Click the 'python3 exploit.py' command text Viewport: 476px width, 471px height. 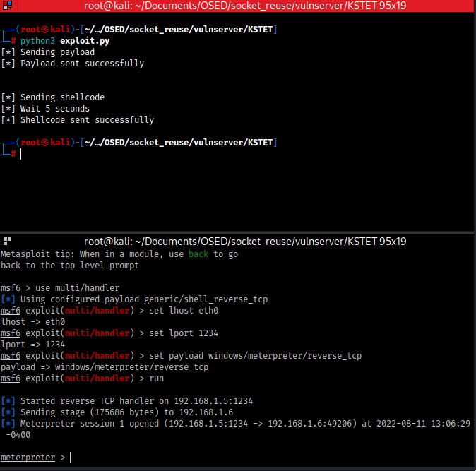click(65, 41)
